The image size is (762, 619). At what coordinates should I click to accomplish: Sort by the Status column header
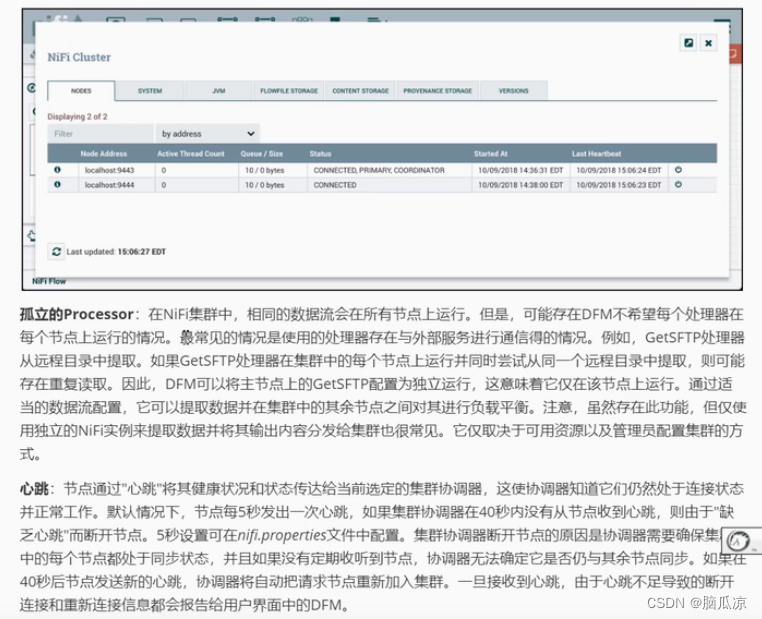pyautogui.click(x=320, y=154)
